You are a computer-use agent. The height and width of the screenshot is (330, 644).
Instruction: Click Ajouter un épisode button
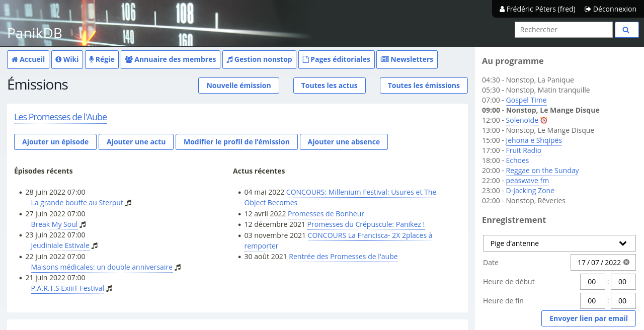pyautogui.click(x=55, y=142)
